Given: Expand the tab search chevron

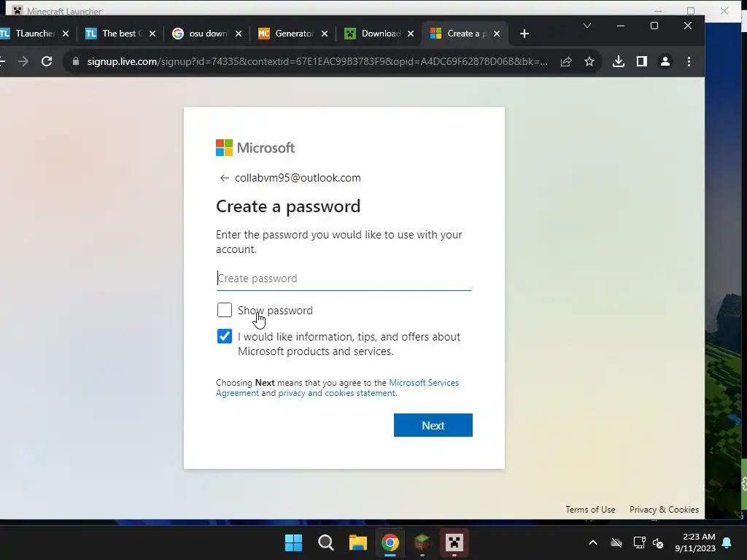Looking at the screenshot, I should point(587,26).
